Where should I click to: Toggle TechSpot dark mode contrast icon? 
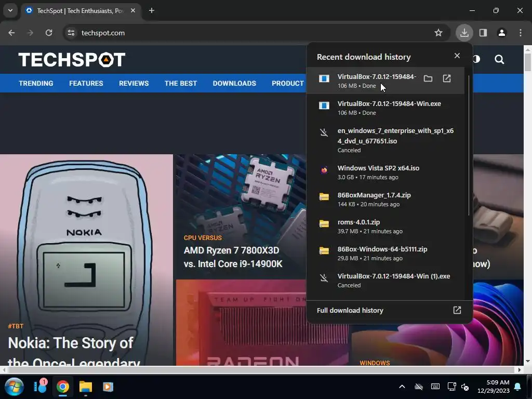476,59
